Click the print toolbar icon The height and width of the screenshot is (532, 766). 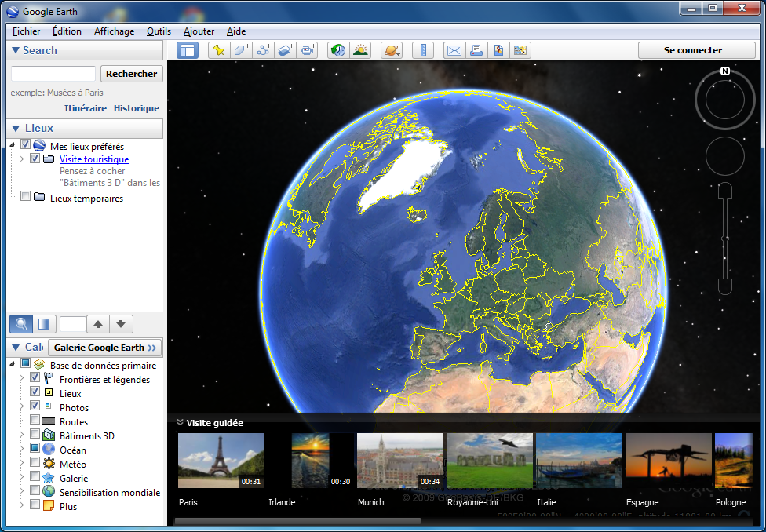(x=476, y=50)
